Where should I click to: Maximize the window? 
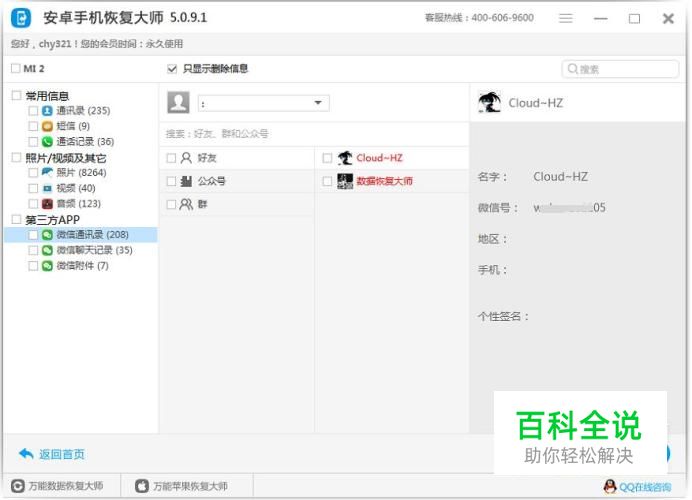coord(634,19)
